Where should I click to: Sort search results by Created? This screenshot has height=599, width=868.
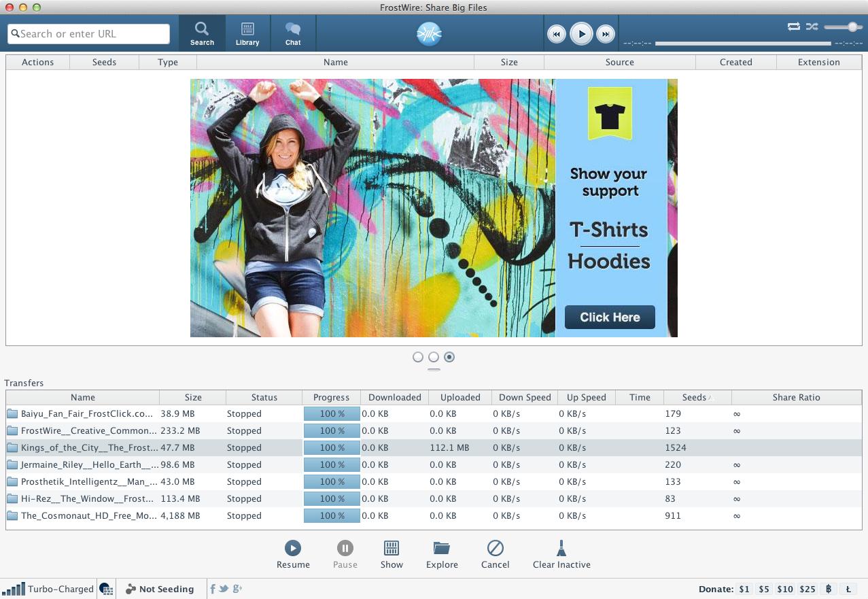pyautogui.click(x=735, y=62)
